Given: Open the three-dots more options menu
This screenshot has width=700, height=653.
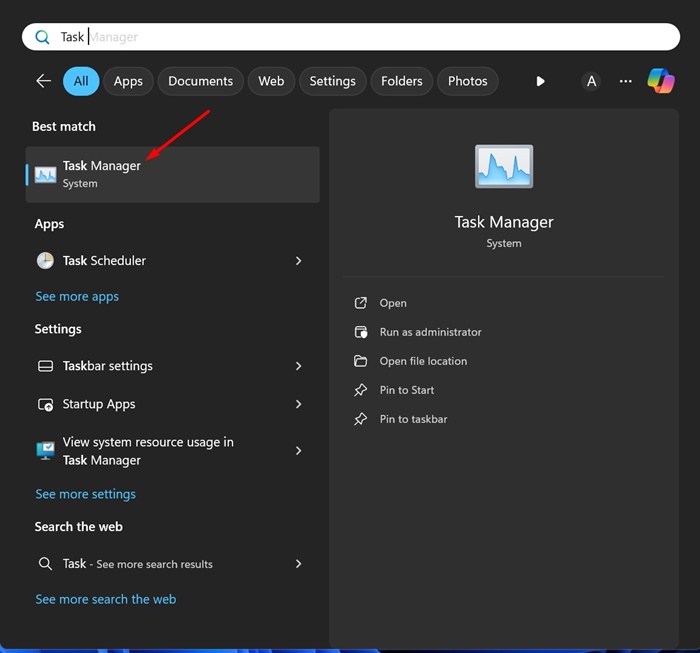Looking at the screenshot, I should 626,81.
